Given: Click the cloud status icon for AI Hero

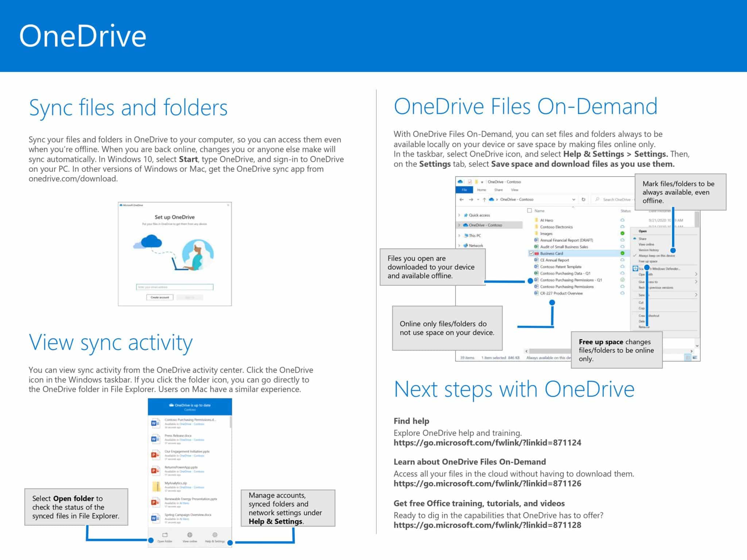Looking at the screenshot, I should point(623,221).
